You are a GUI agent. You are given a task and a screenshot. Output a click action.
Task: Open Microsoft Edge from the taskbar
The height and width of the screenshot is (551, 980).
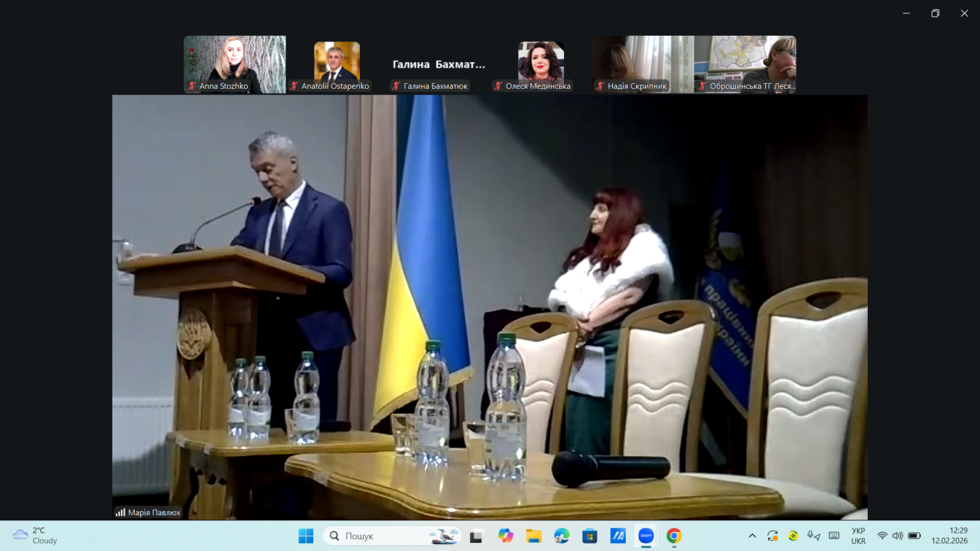pyautogui.click(x=562, y=536)
